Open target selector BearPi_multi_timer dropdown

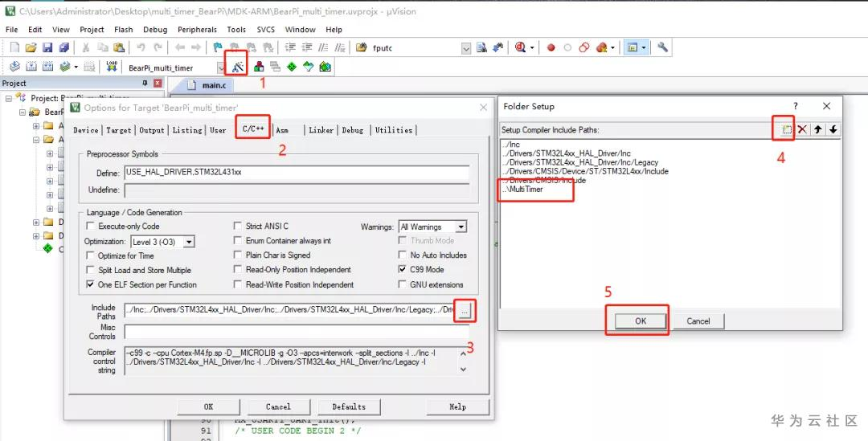tap(221, 67)
